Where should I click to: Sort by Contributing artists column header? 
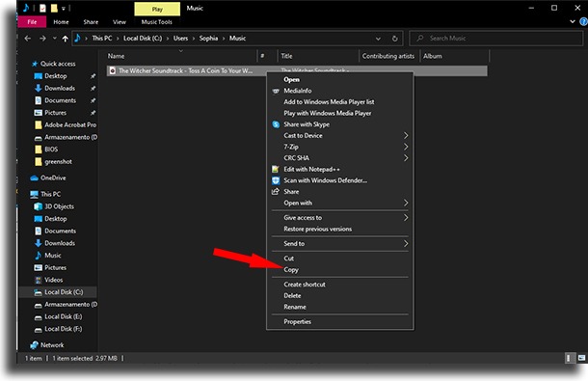coord(388,56)
